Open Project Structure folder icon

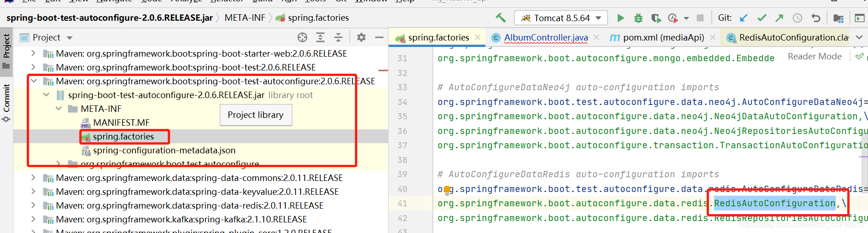838,18
